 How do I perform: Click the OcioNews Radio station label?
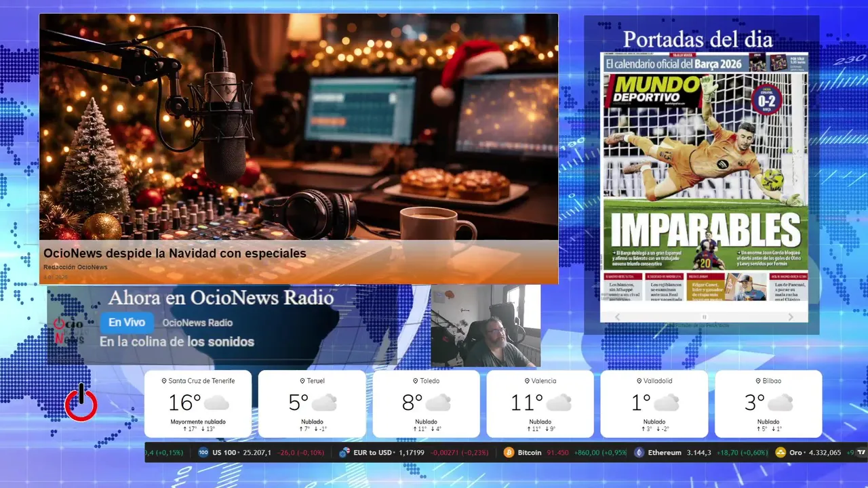pos(197,323)
